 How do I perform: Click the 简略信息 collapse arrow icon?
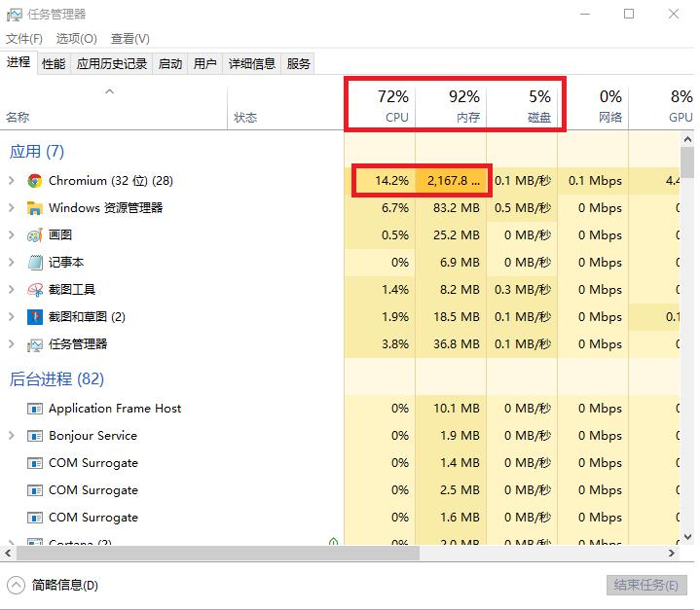[x=17, y=585]
